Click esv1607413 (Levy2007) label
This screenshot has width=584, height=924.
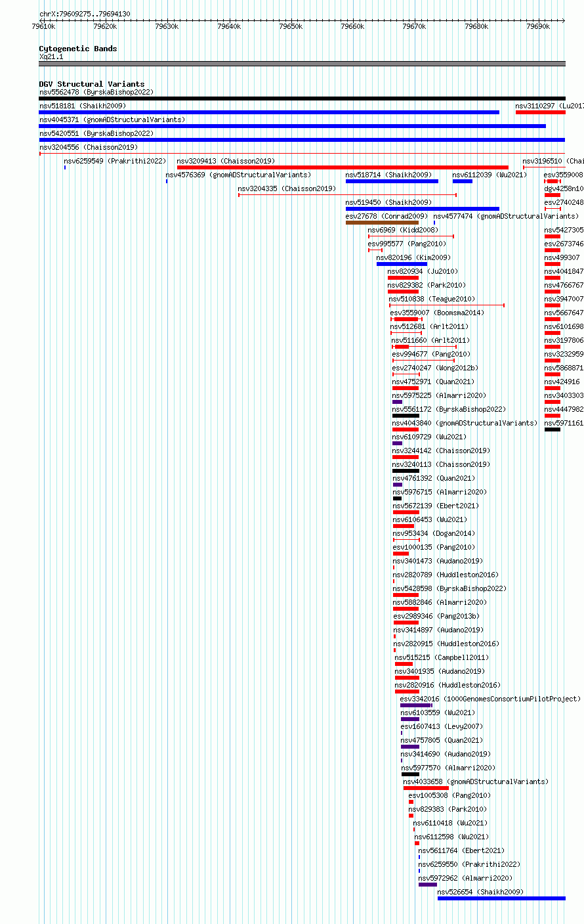(x=442, y=726)
